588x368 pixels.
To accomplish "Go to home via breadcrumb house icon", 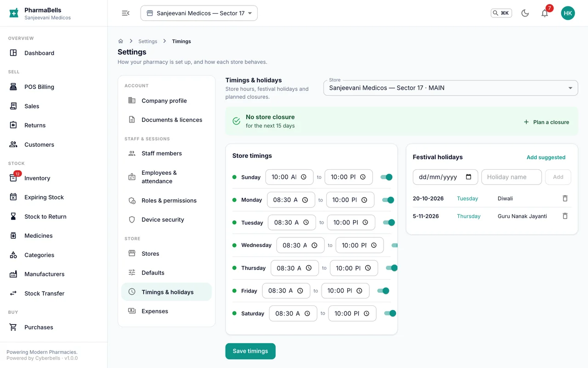I will pos(121,41).
